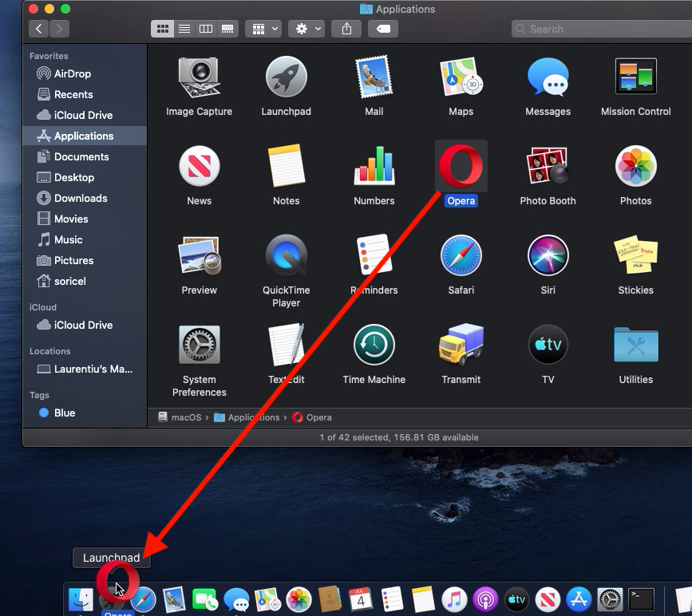
Task: Open Downloads in the sidebar
Action: coord(81,198)
